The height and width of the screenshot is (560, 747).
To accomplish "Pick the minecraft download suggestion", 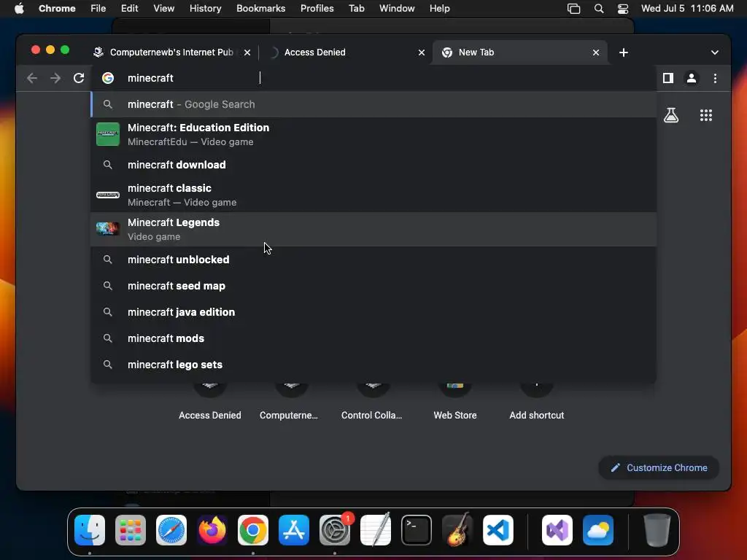I will point(373,165).
